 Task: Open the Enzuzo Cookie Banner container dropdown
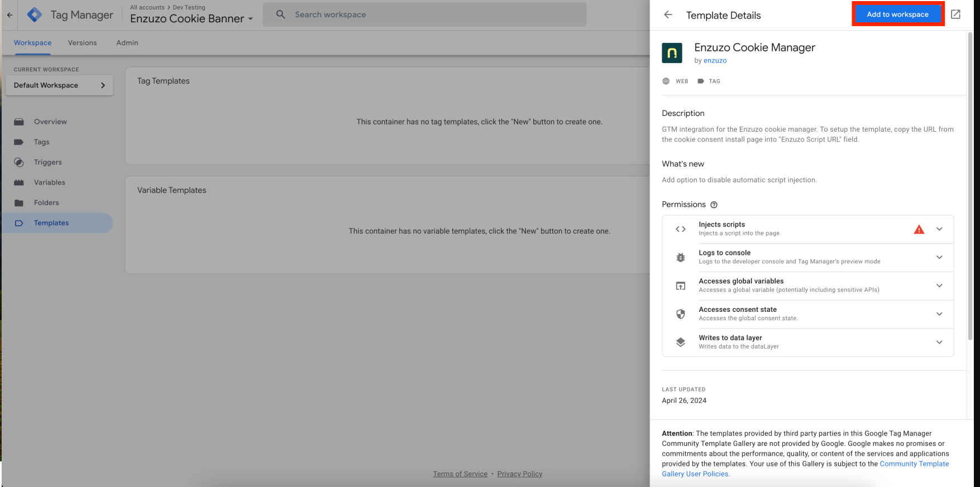click(192, 19)
